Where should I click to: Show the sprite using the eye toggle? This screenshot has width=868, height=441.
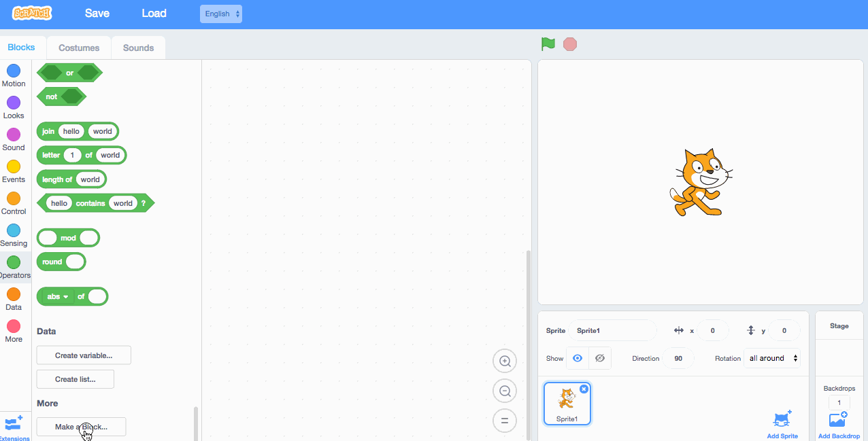point(577,358)
